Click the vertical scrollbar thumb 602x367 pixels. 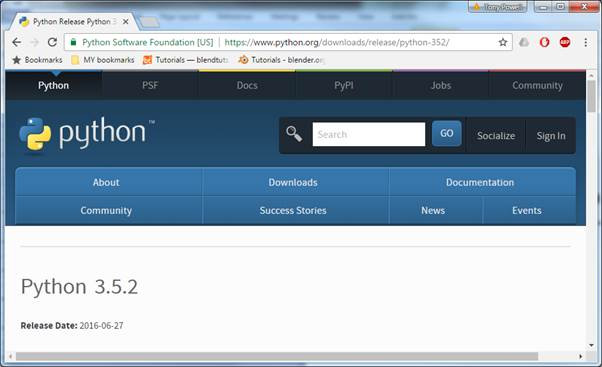click(591, 96)
